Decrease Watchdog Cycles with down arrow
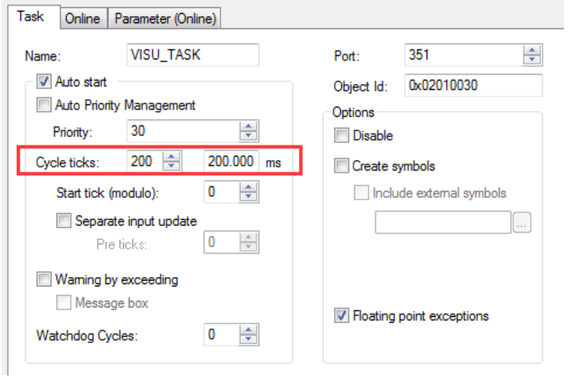The image size is (588, 377). tap(248, 339)
